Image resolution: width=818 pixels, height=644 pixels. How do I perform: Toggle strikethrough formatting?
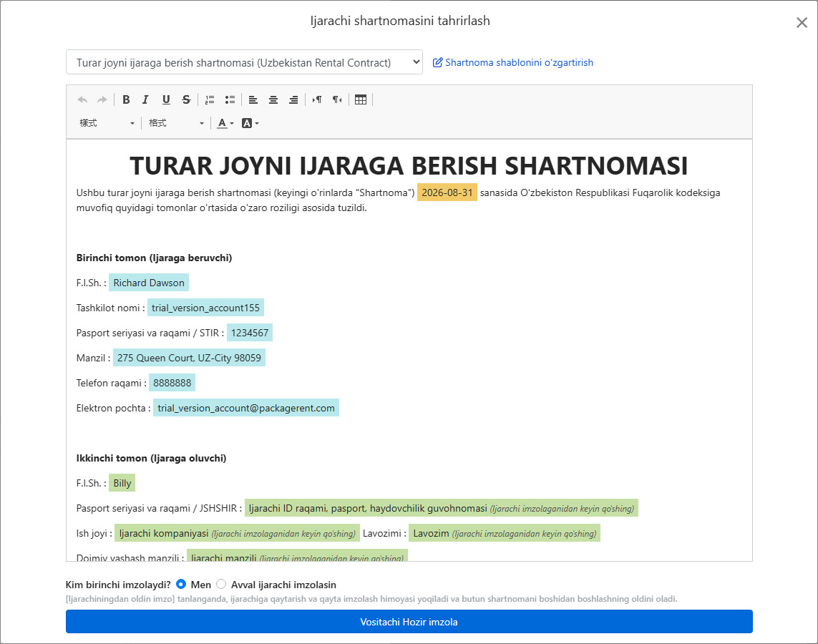[186, 99]
